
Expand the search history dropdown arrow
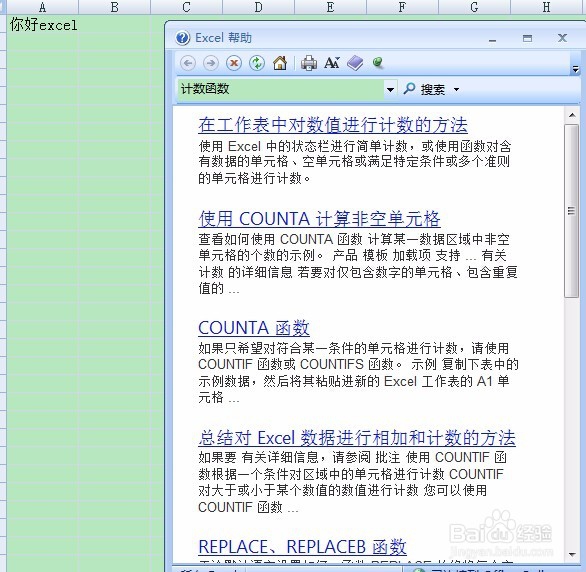[x=390, y=90]
